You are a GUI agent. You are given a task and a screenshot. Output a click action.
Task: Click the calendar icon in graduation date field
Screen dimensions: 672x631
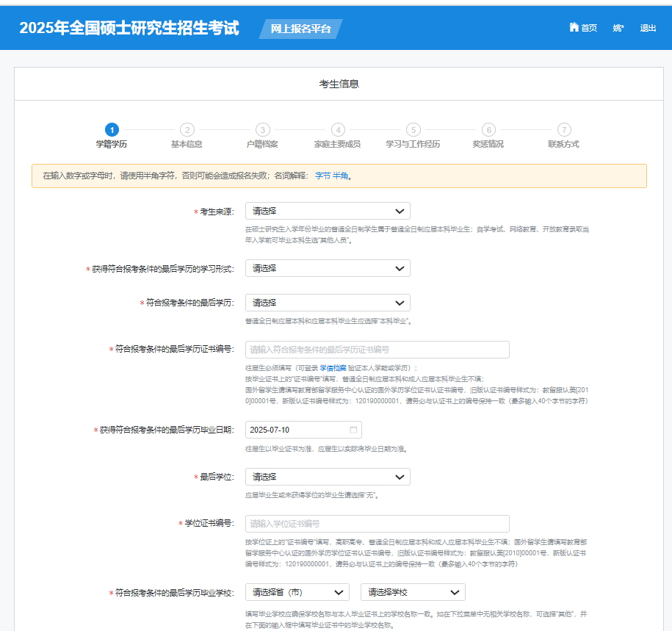point(353,430)
